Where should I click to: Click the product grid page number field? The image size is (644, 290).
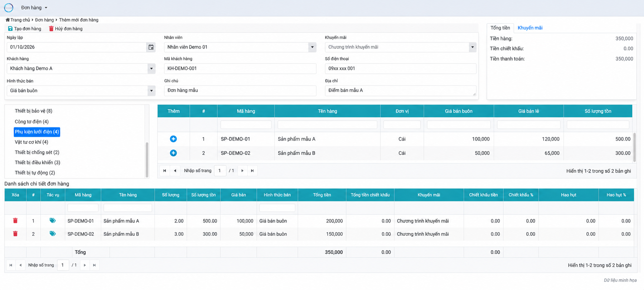pyautogui.click(x=220, y=170)
